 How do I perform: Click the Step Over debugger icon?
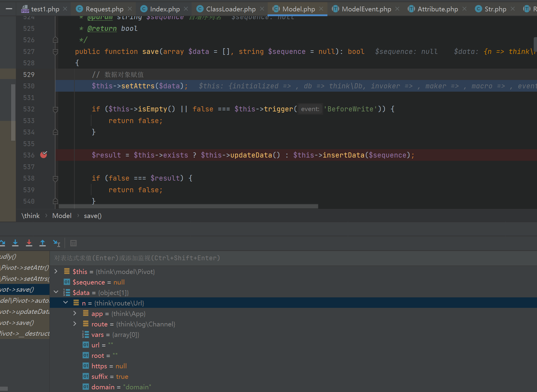point(2,243)
